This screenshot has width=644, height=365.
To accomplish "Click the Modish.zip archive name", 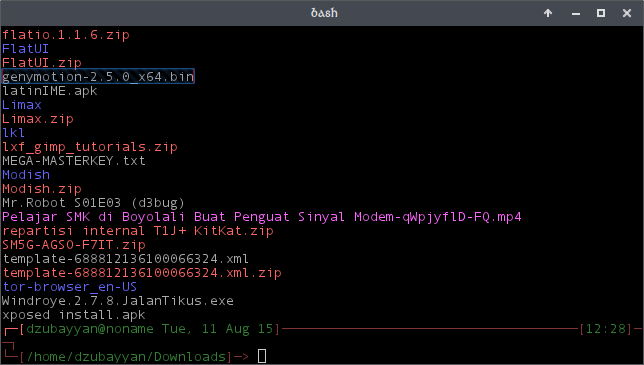I will 42,188.
